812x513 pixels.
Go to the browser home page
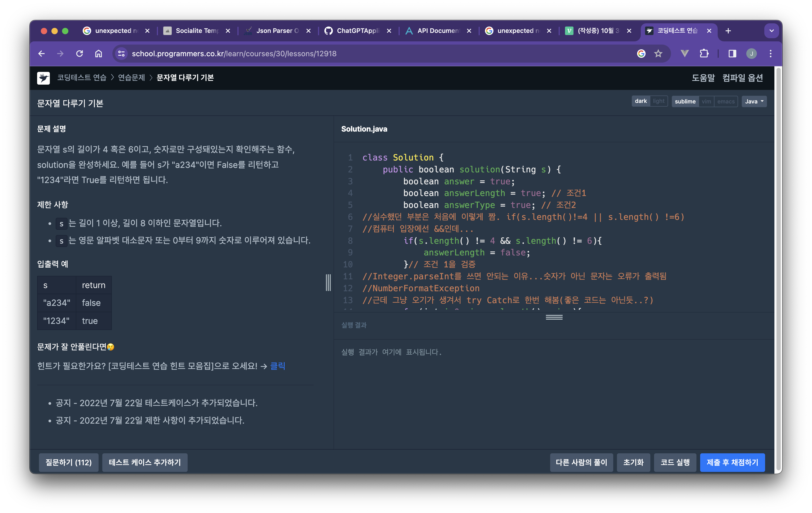(x=99, y=54)
